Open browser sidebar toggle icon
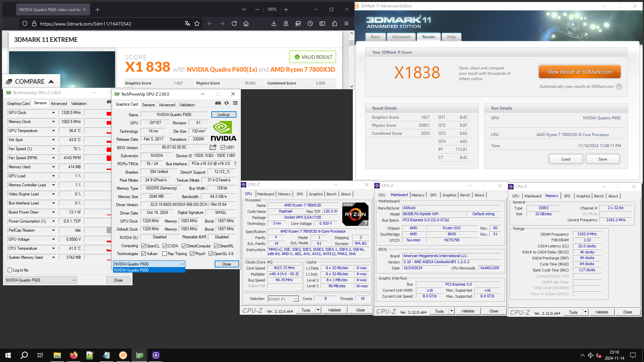This screenshot has height=362, width=644. tap(322, 23)
